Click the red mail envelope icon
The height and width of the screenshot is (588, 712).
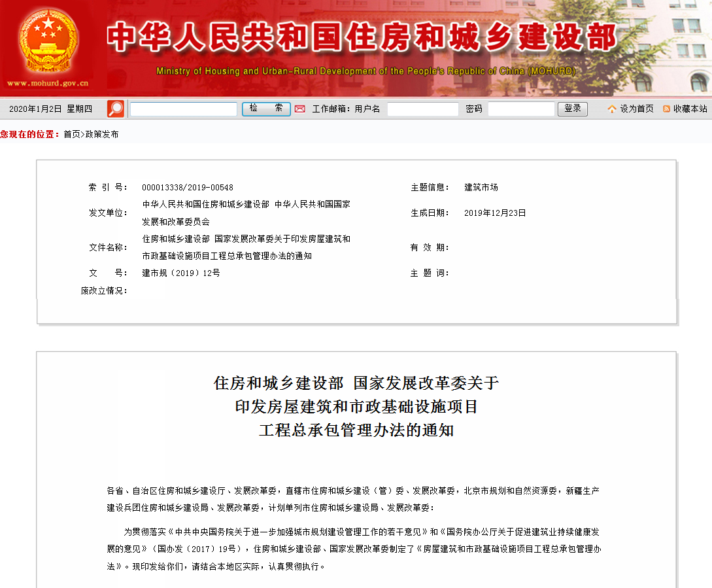click(x=299, y=109)
